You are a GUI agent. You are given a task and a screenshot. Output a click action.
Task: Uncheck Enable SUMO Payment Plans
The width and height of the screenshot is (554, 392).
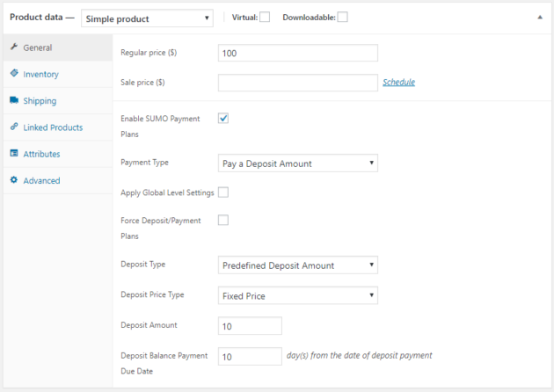[223, 118]
